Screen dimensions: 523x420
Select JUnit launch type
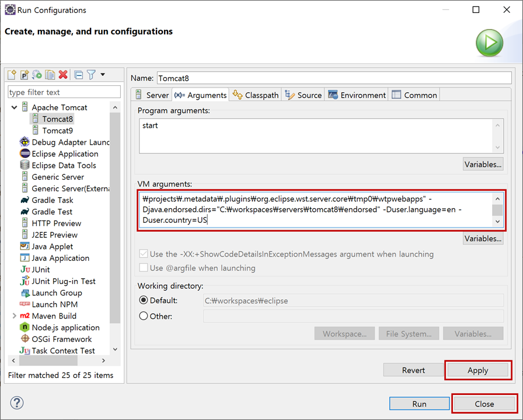35,269
